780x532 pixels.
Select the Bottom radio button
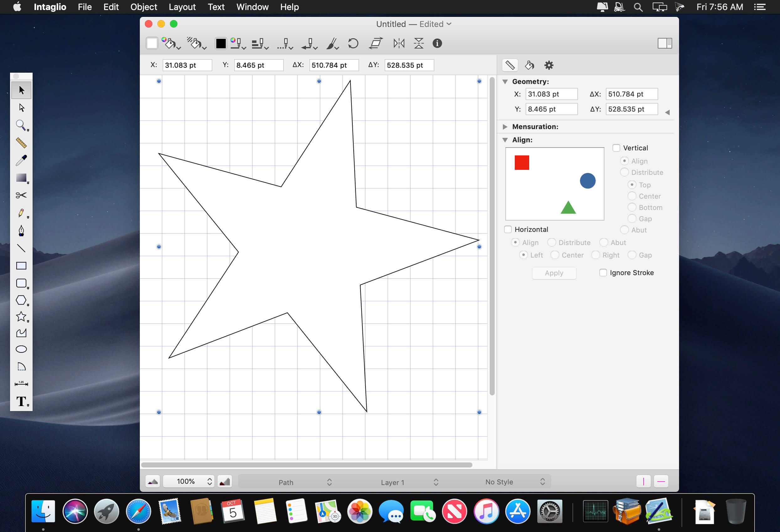[x=632, y=207]
